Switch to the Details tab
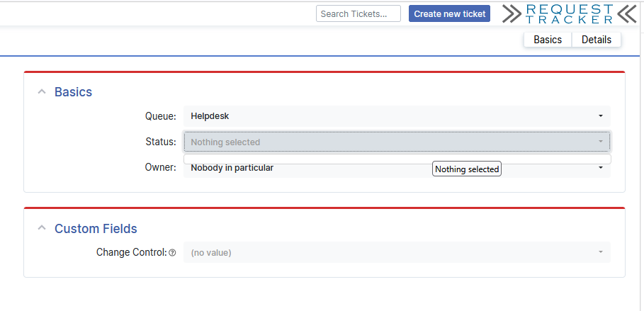The image size is (644, 311). pyautogui.click(x=597, y=40)
